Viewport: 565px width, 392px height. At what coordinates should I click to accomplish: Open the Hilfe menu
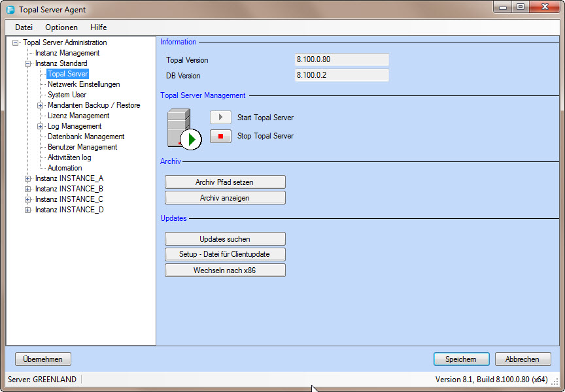(x=98, y=27)
